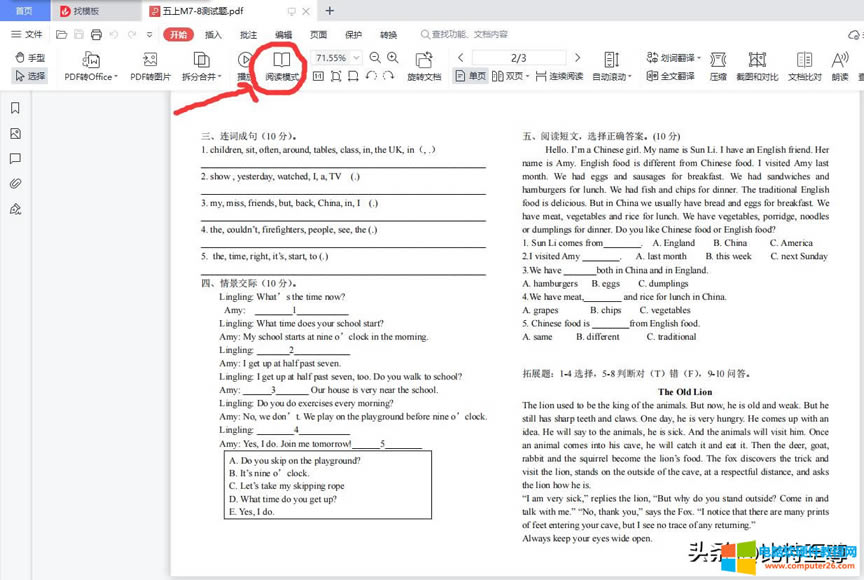The height and width of the screenshot is (580, 864).
Task: Open the 阅读模式 reading mode
Action: [282, 66]
